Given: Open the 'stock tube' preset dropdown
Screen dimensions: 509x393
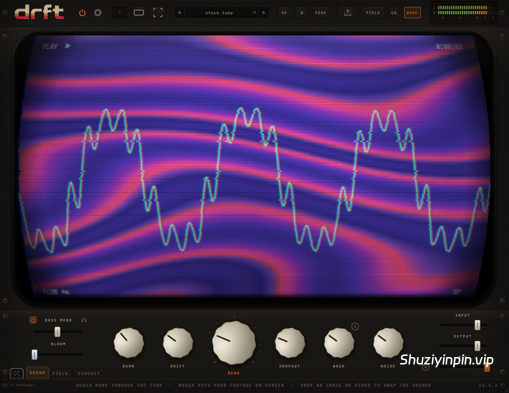Looking at the screenshot, I should click(222, 13).
